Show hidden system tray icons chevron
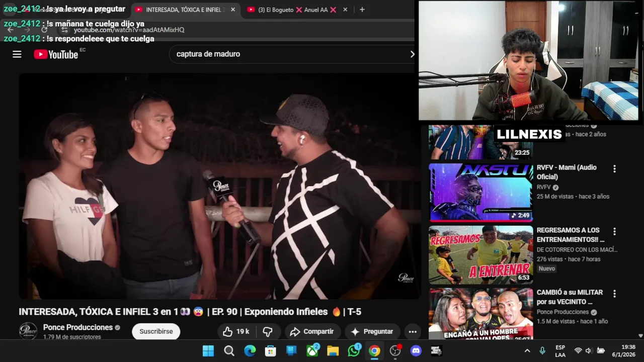Screen dimensions: 644x362 click(527, 351)
